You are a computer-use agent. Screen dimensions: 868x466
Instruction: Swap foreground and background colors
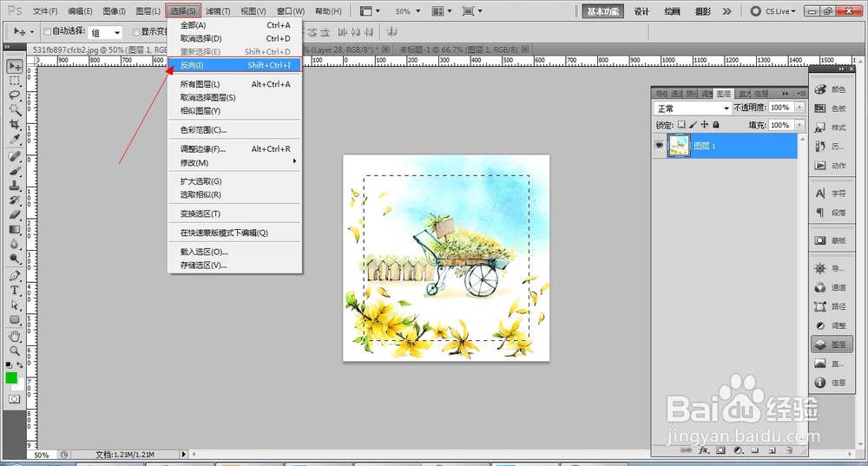tap(20, 365)
